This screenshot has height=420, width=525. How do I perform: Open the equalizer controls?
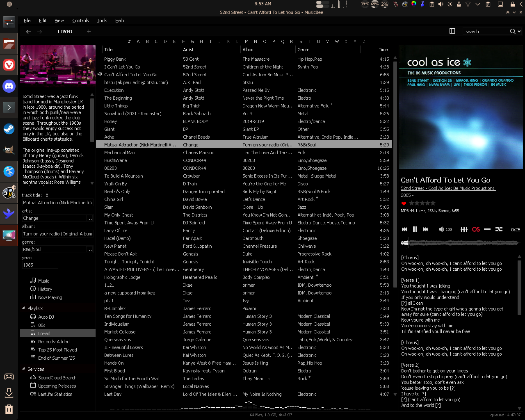(464, 230)
